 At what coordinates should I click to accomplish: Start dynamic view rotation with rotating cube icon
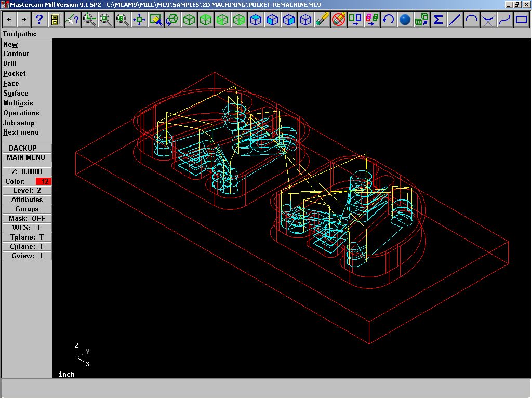coord(172,20)
